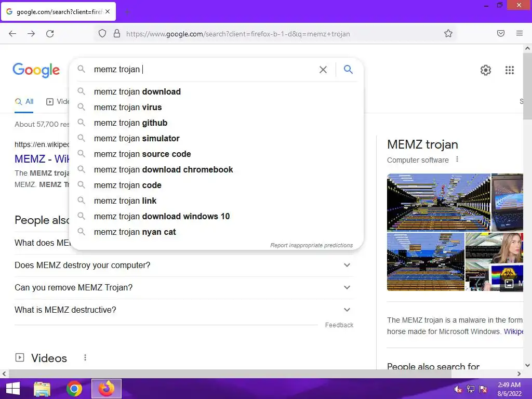Open thumbnail showing blonde woman
Image resolution: width=532 pixels, height=399 pixels.
[x=495, y=262]
